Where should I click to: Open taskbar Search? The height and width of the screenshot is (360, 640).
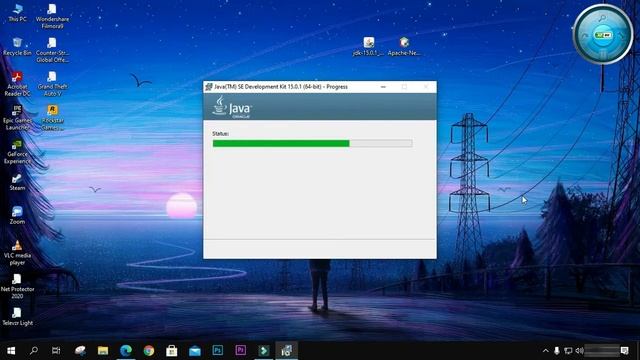pyautogui.click(x=34, y=351)
